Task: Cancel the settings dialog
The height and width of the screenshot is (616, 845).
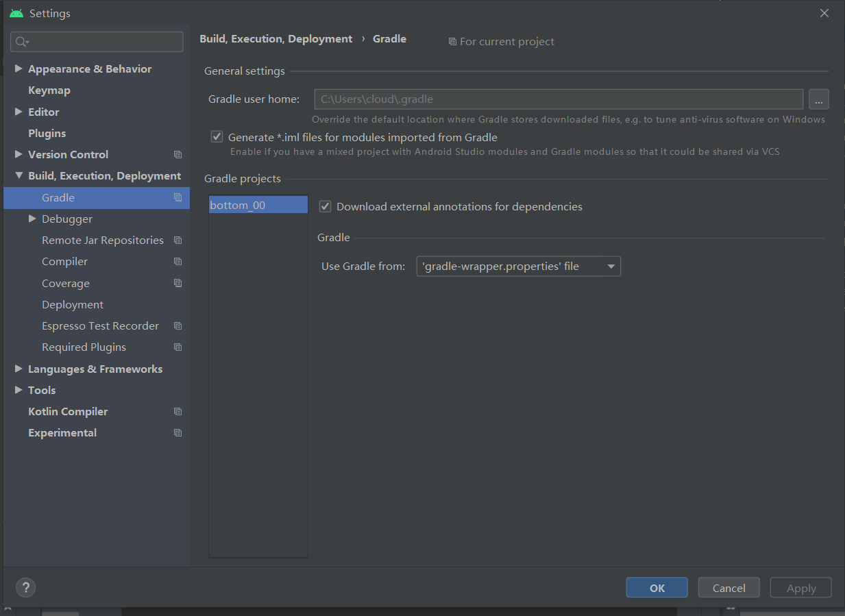Action: point(728,587)
